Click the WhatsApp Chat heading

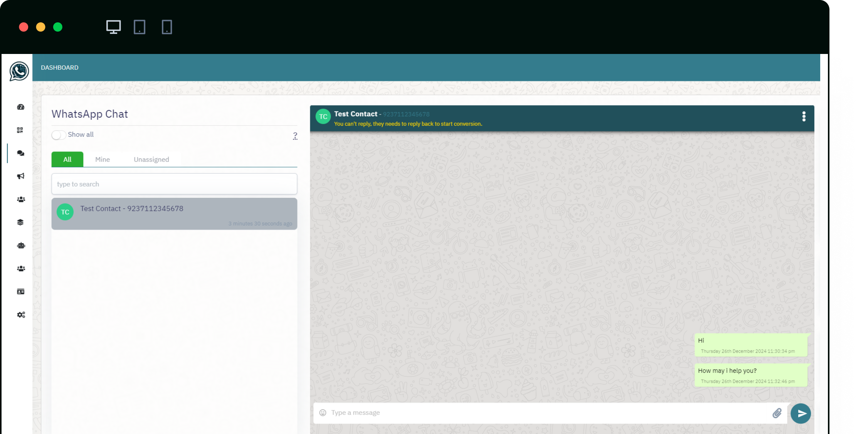90,114
